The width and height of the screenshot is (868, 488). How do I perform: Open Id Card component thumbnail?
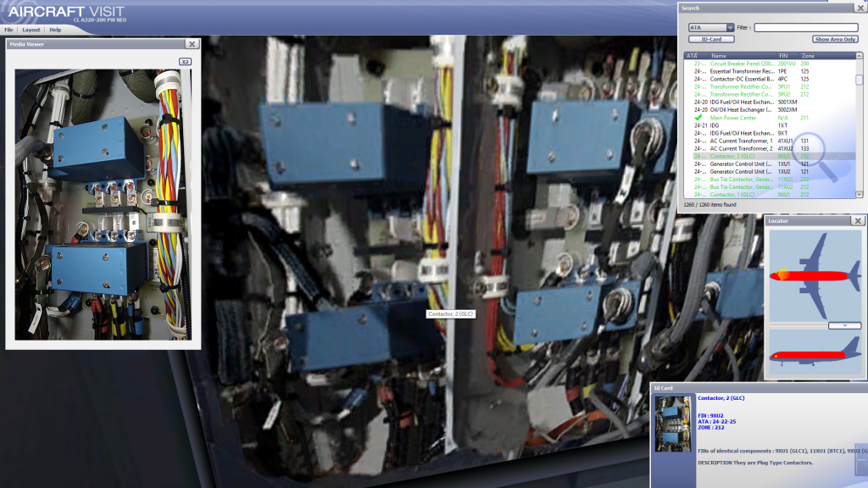pos(672,424)
